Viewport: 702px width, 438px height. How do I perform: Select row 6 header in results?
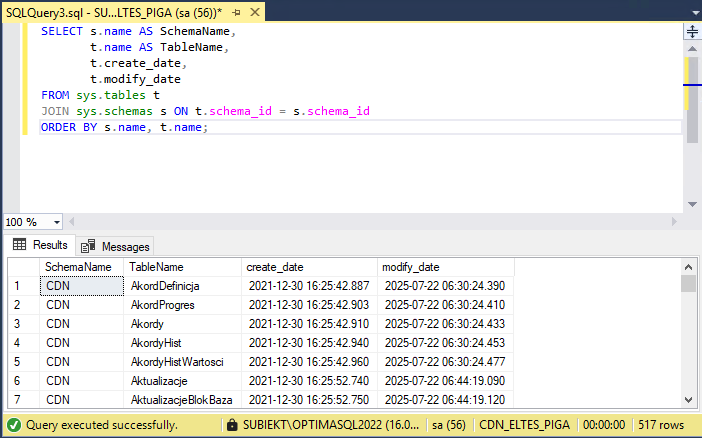(x=24, y=381)
